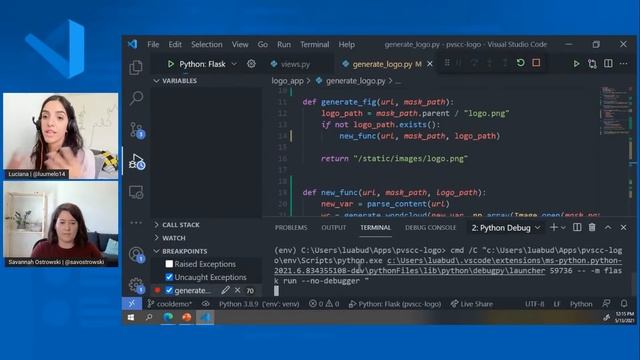
Task: Open the Run and Debug view
Action: [137, 162]
